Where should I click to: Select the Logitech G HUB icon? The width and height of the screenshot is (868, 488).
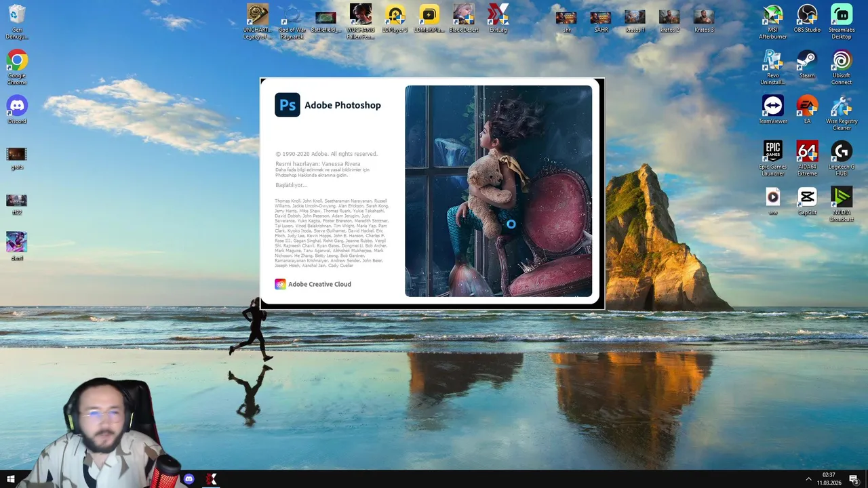click(x=842, y=151)
